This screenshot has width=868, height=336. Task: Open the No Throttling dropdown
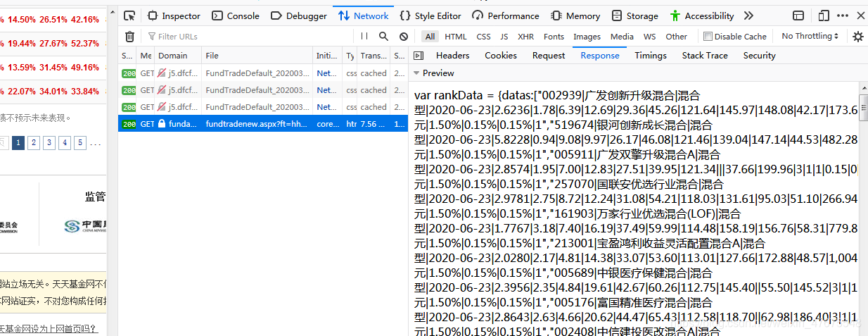coord(810,36)
